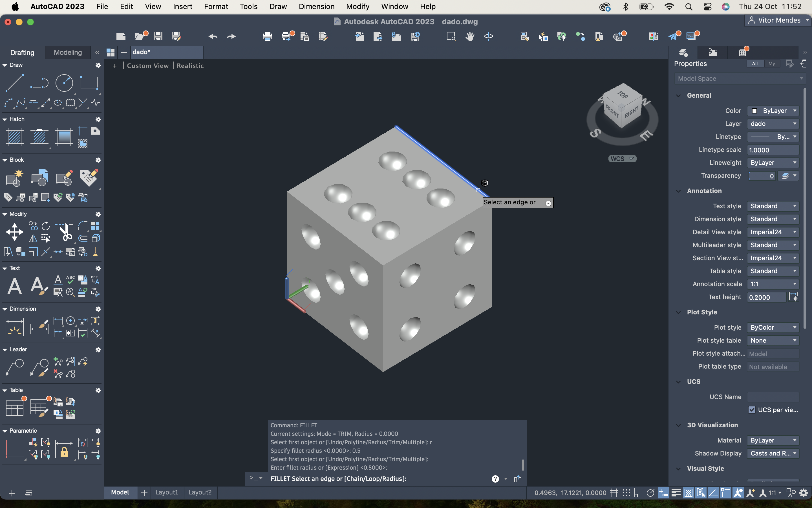Open the Format menu

(x=216, y=6)
